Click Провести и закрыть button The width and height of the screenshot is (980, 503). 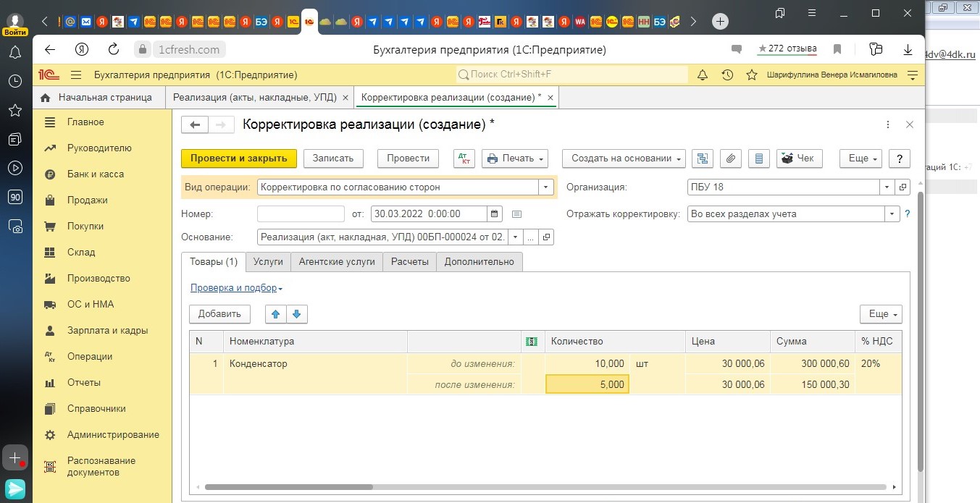(x=239, y=158)
